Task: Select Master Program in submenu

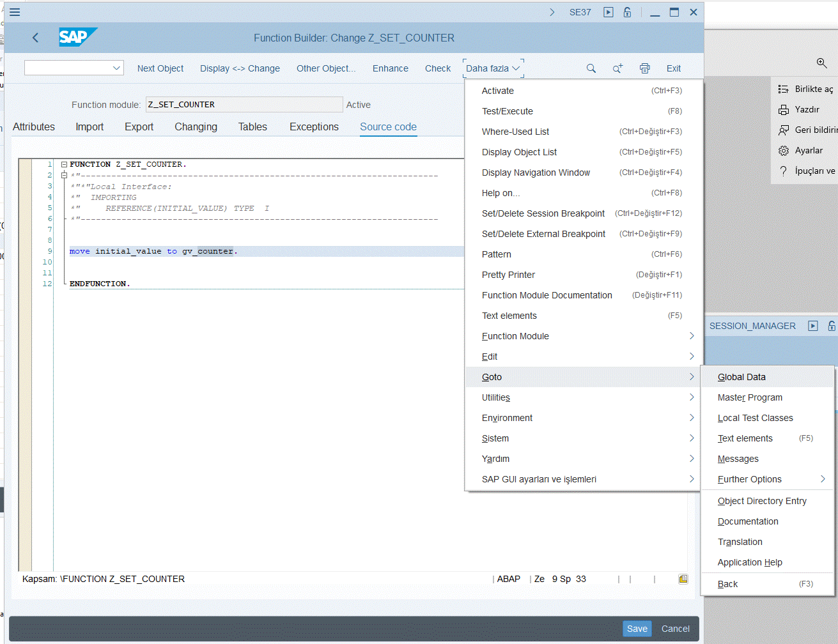Action: [768, 397]
